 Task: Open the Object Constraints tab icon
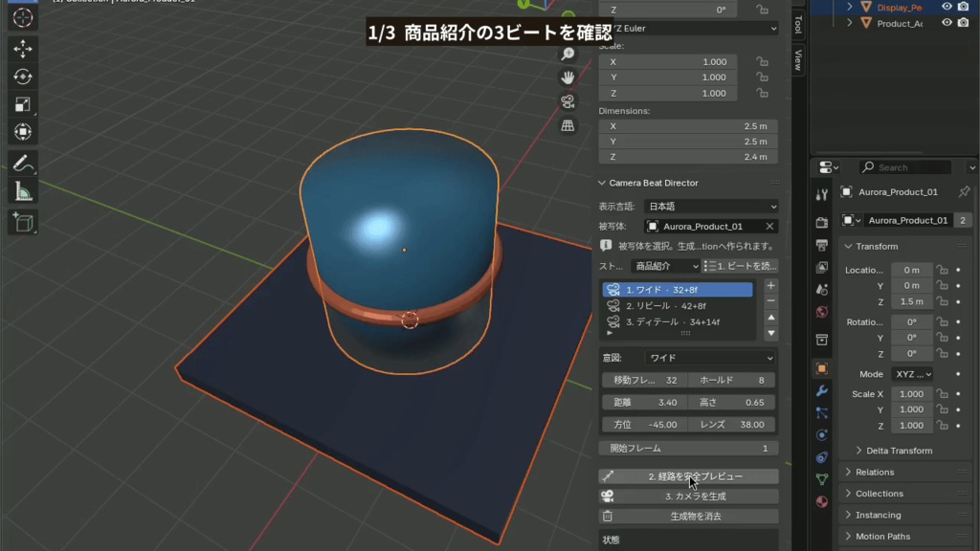(822, 457)
